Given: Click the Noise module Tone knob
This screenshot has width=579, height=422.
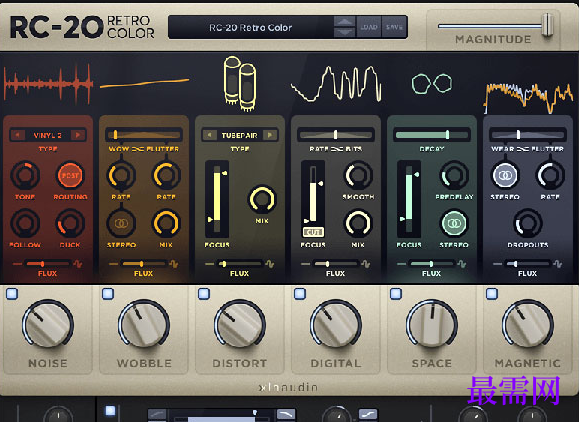Looking at the screenshot, I should pos(25,175).
